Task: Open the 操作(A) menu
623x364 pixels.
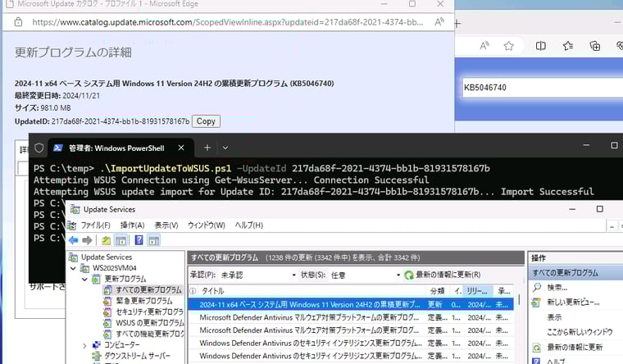Action: 132,225
